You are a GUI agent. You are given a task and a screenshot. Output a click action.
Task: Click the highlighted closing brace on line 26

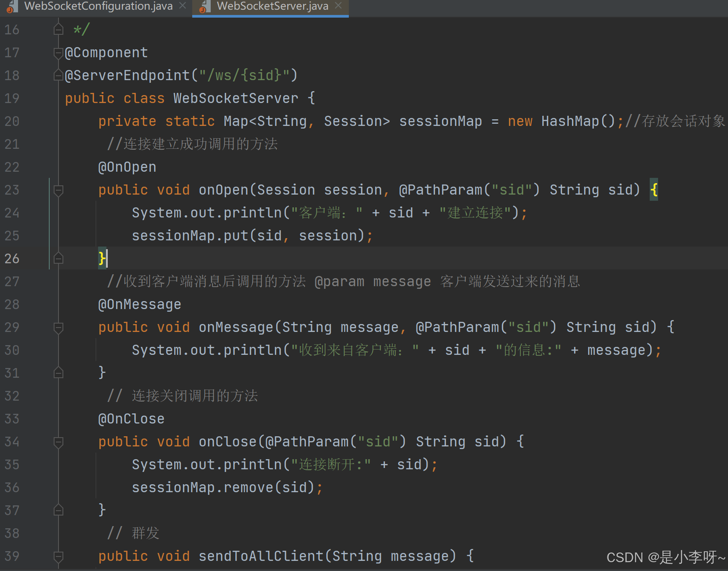[x=102, y=258]
